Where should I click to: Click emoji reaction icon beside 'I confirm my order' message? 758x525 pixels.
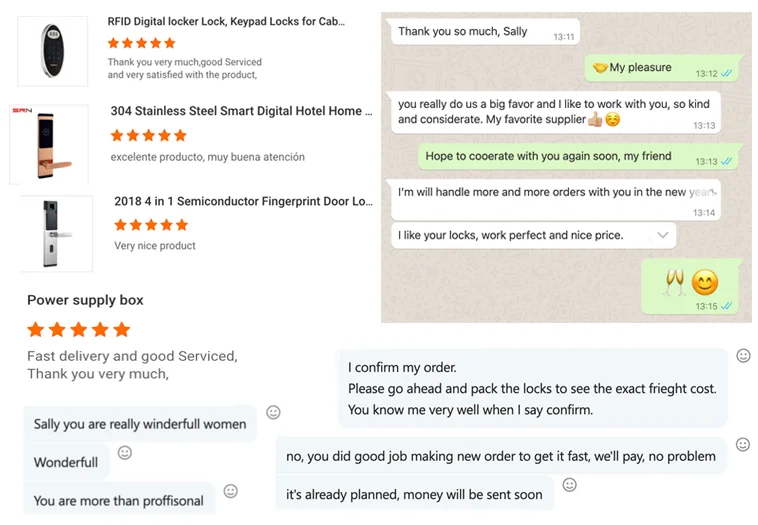pyautogui.click(x=743, y=356)
